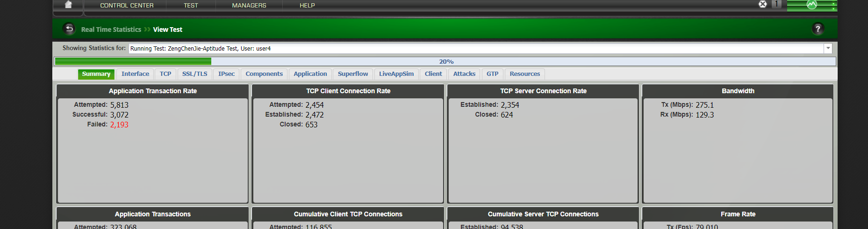Click the hexagon X stop icon
Screen dimensions: 868x229
762,4
